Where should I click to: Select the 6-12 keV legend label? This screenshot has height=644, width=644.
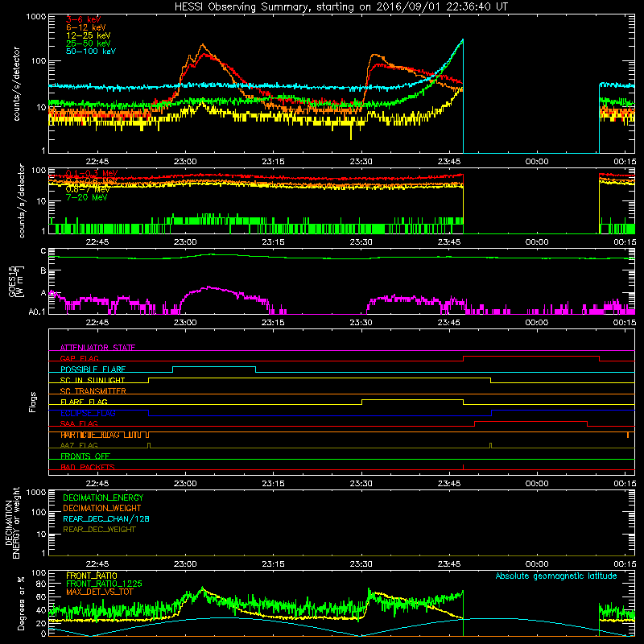85,27
